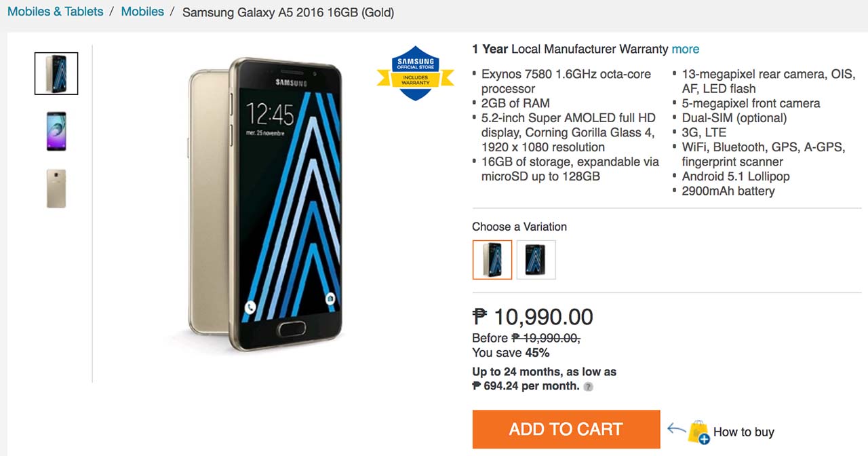Click the Choose a Variation label
The width and height of the screenshot is (868, 456).
pos(519,227)
